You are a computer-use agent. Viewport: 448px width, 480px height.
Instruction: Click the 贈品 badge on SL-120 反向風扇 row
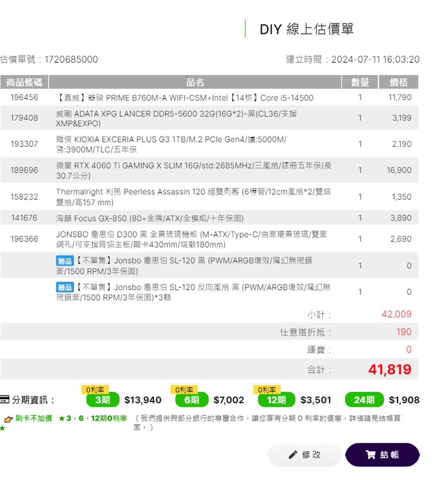coord(65,287)
